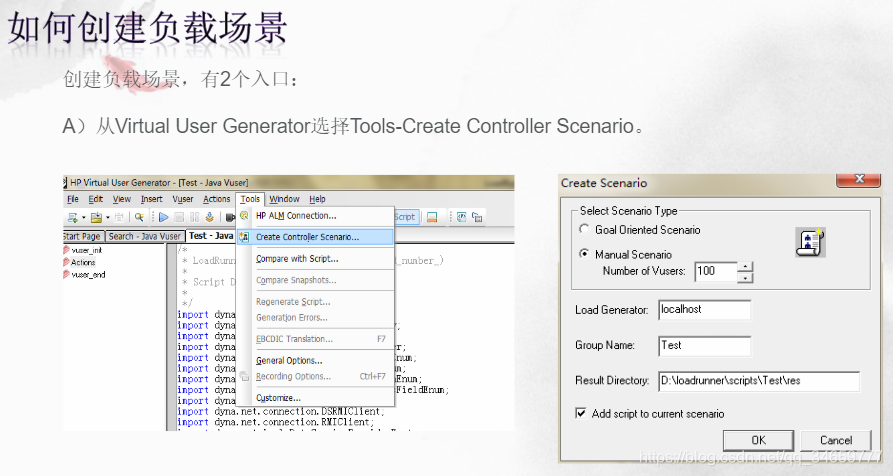Click the Recording Options menu icon
This screenshot has width=893, height=476.
[x=244, y=376]
